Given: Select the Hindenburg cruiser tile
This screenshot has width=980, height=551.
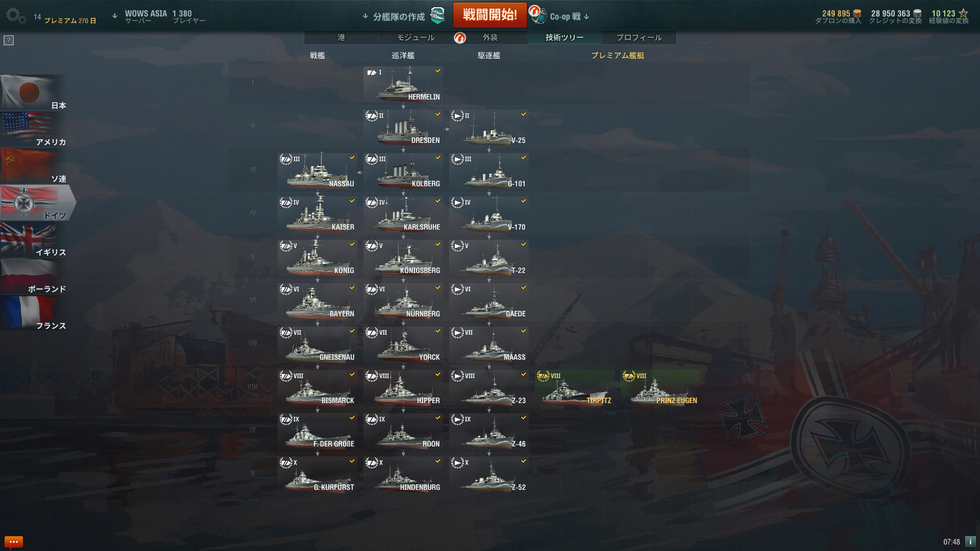Looking at the screenshot, I should (403, 475).
